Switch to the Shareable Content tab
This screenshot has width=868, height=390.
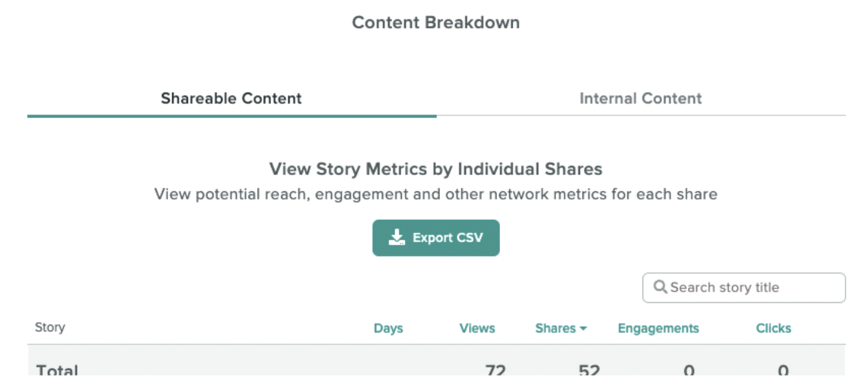click(x=231, y=98)
